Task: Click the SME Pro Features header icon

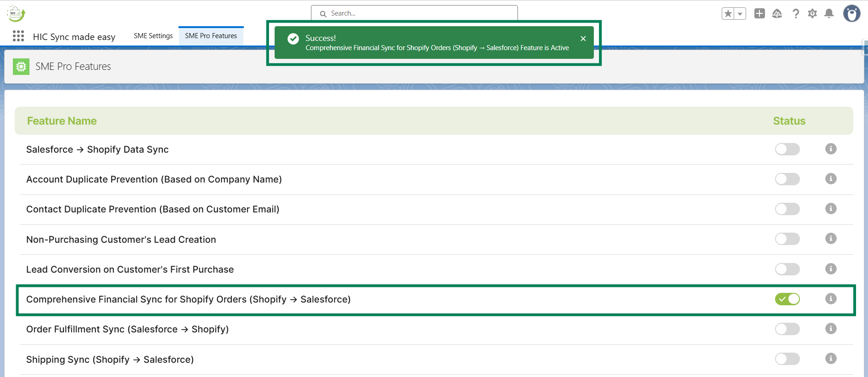Action: click(x=21, y=67)
